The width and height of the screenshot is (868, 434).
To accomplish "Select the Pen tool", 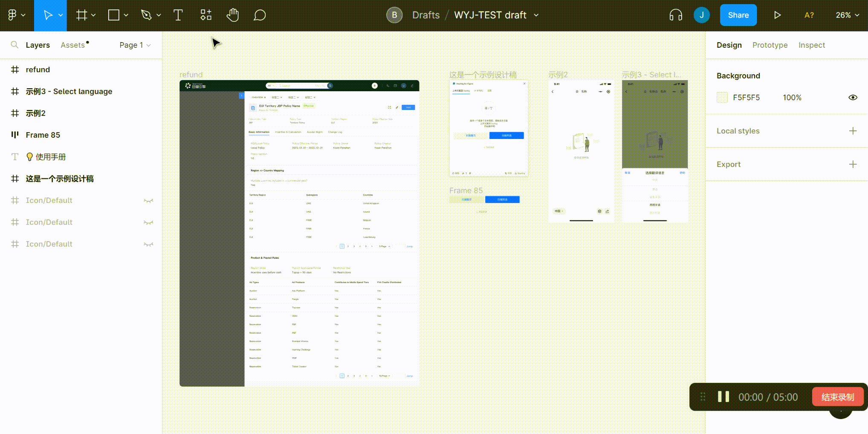I will click(x=146, y=15).
